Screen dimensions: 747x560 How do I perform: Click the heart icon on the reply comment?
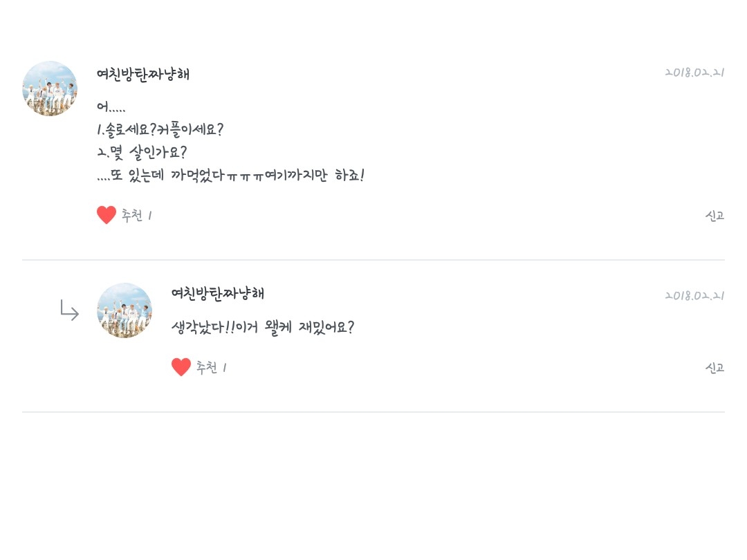(181, 367)
